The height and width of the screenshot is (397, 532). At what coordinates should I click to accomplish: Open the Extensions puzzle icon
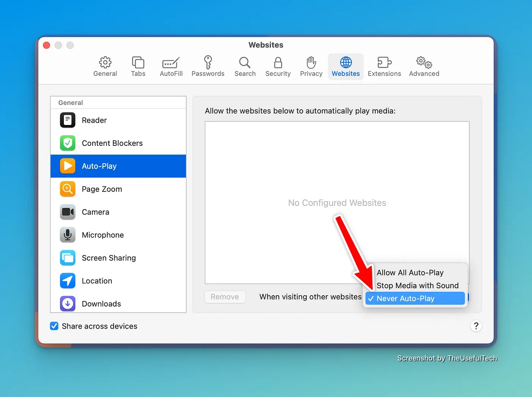384,62
